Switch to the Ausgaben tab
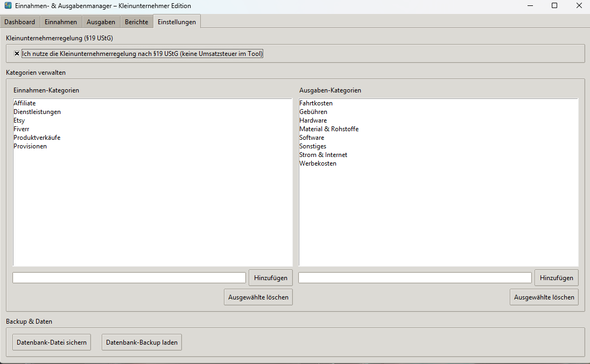The image size is (590, 364). (101, 22)
